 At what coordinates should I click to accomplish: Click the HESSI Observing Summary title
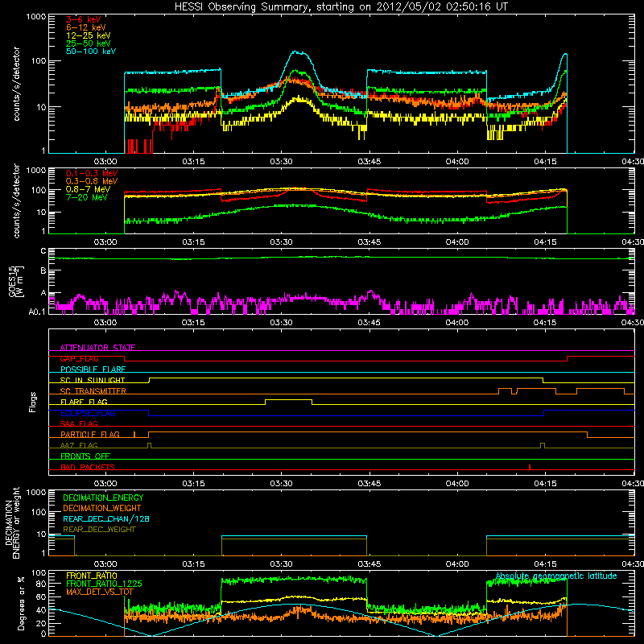pyautogui.click(x=341, y=7)
